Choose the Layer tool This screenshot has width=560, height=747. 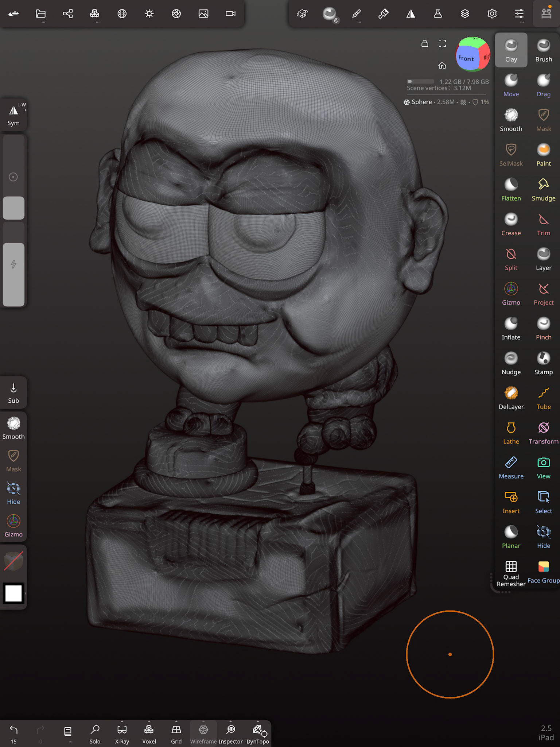(x=543, y=259)
